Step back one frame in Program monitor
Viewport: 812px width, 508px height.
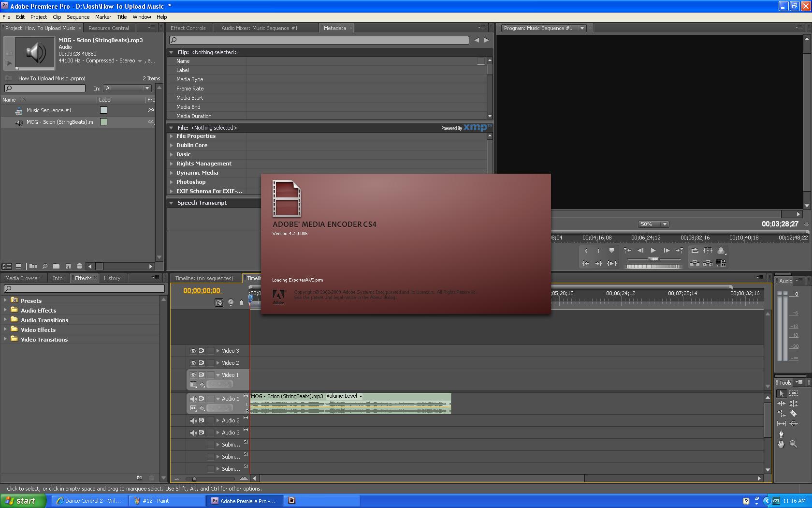coord(640,251)
